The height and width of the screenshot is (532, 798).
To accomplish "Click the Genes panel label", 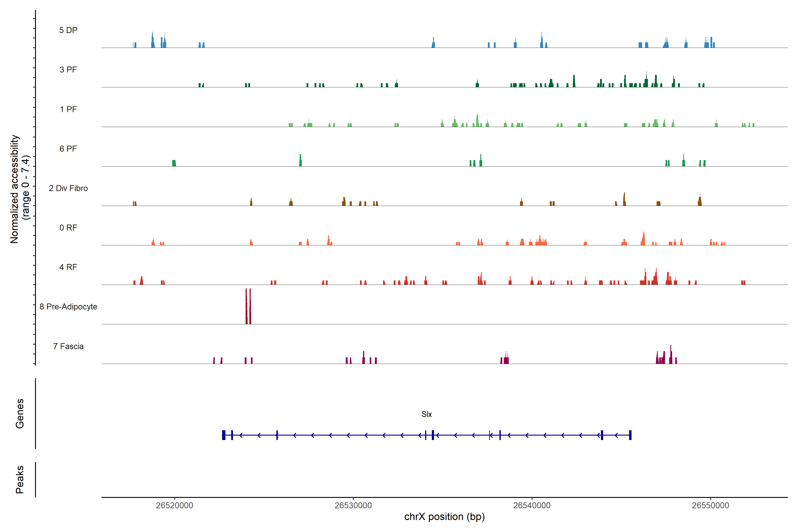I will click(x=20, y=414).
